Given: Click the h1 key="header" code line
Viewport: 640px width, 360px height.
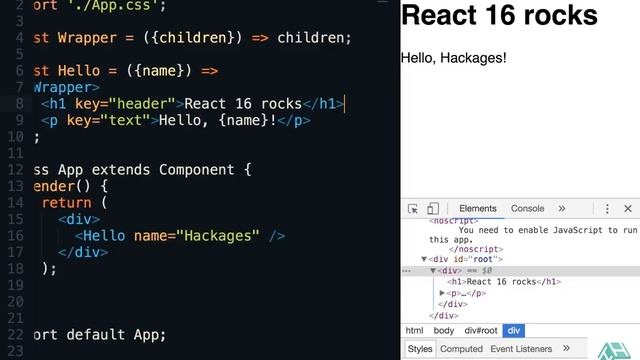Looking at the screenshot, I should (192, 104).
